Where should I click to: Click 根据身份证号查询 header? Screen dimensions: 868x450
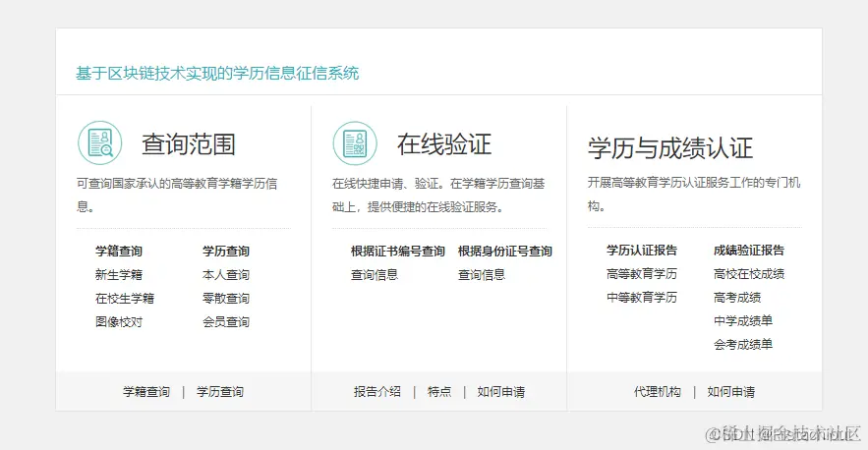(505, 252)
